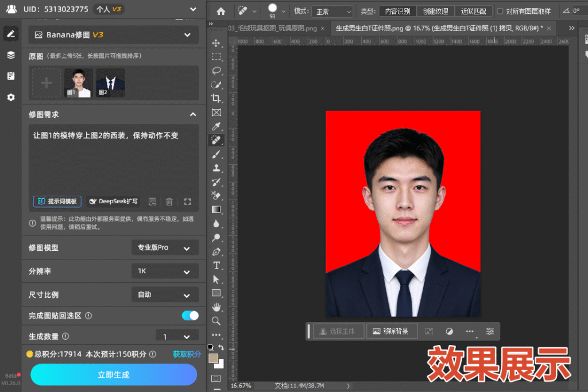Select the Type tool
Image resolution: width=588 pixels, height=392 pixels.
tap(216, 265)
